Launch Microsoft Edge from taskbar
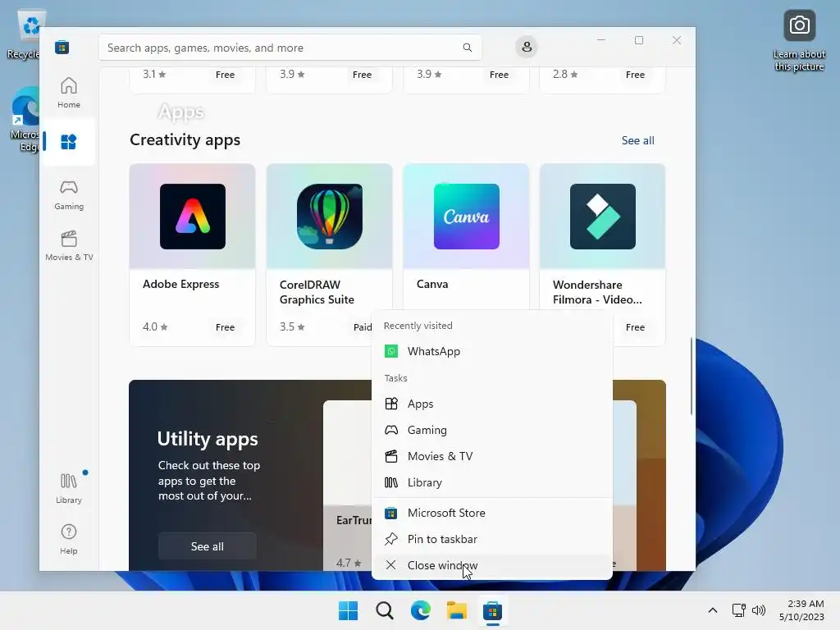 (421, 610)
